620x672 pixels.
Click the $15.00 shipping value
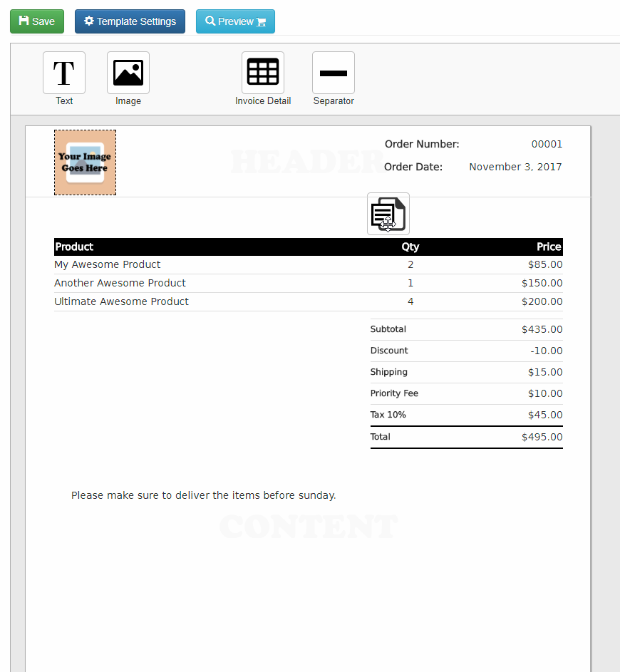[545, 373]
